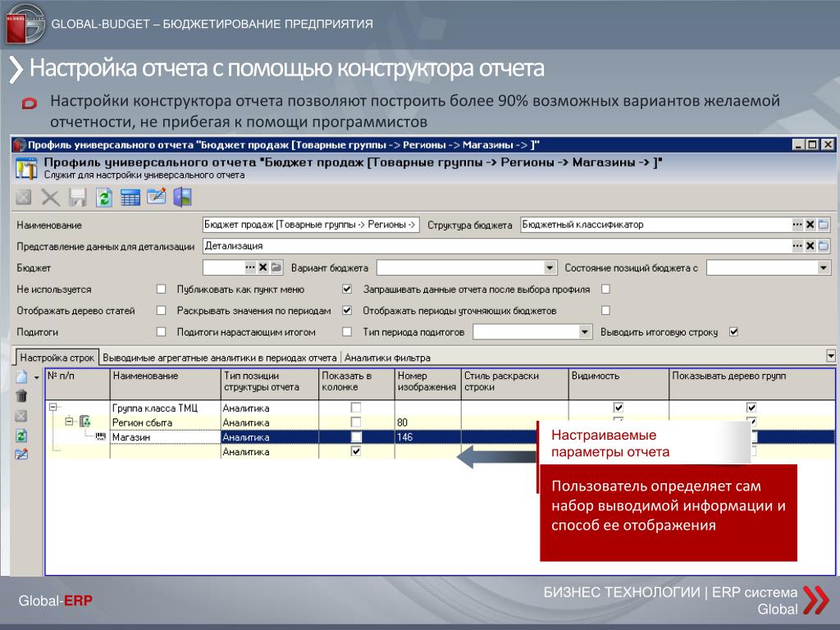
Task: Click the 146 image number cell
Action: pos(427,437)
